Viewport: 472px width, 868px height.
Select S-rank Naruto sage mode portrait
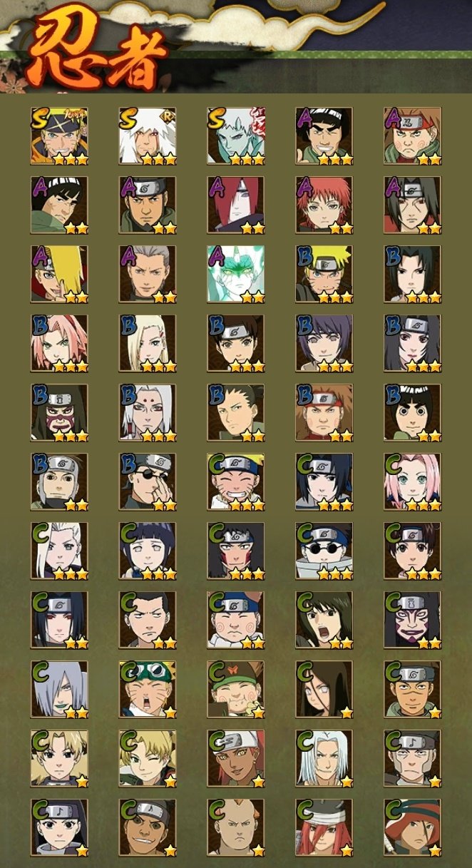click(x=59, y=136)
